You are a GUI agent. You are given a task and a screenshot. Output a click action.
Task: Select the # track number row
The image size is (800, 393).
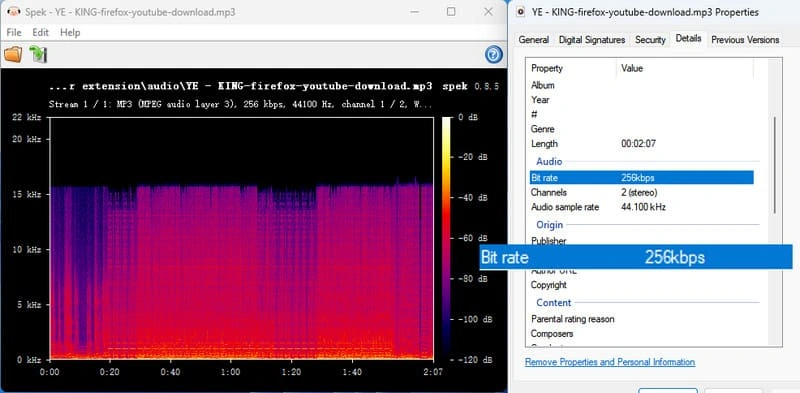641,114
